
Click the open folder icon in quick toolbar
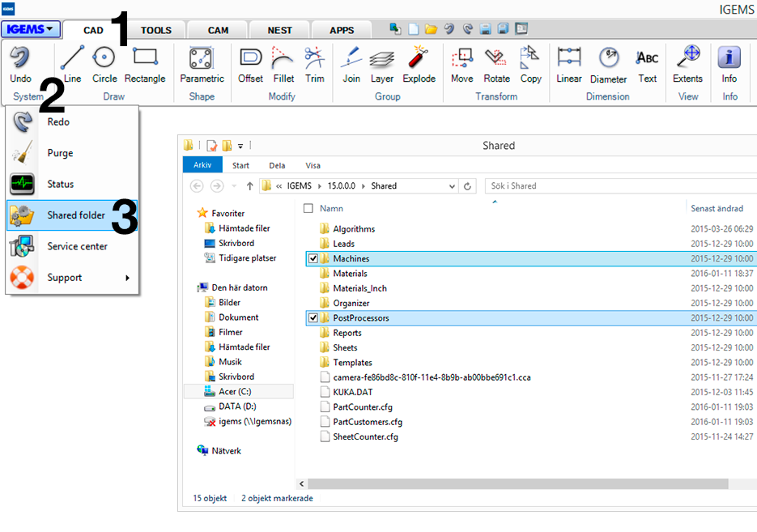(x=431, y=29)
